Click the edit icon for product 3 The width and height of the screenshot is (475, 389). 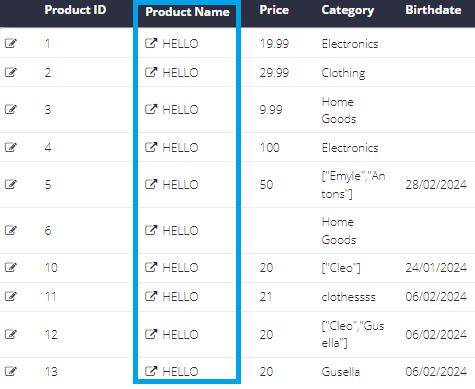point(11,109)
